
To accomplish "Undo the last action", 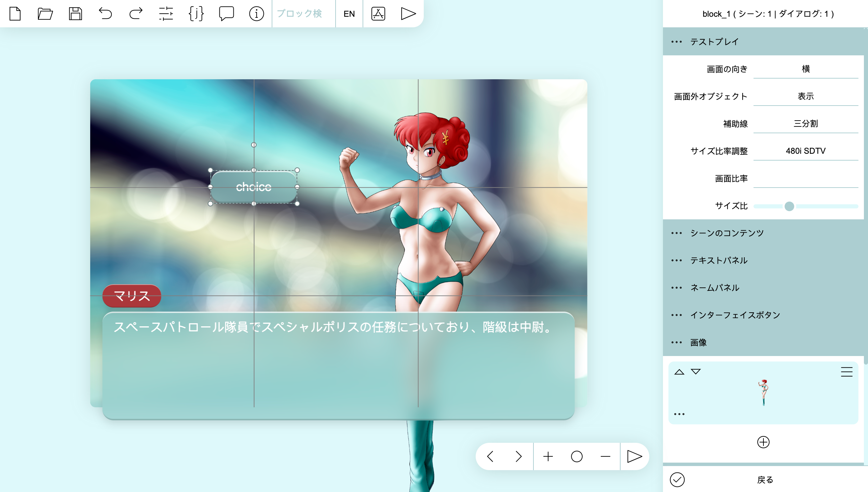I will pos(105,14).
